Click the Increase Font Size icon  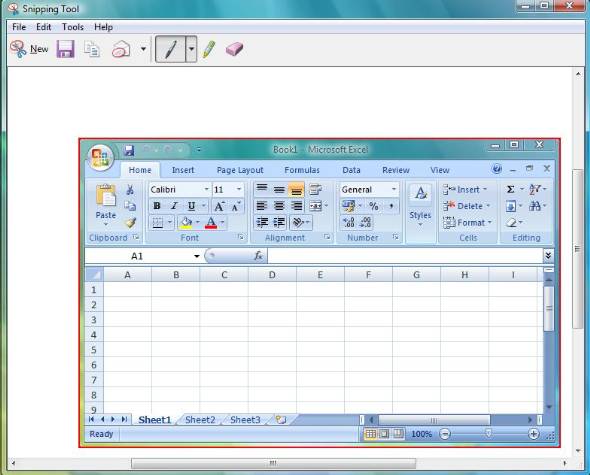pos(219,206)
